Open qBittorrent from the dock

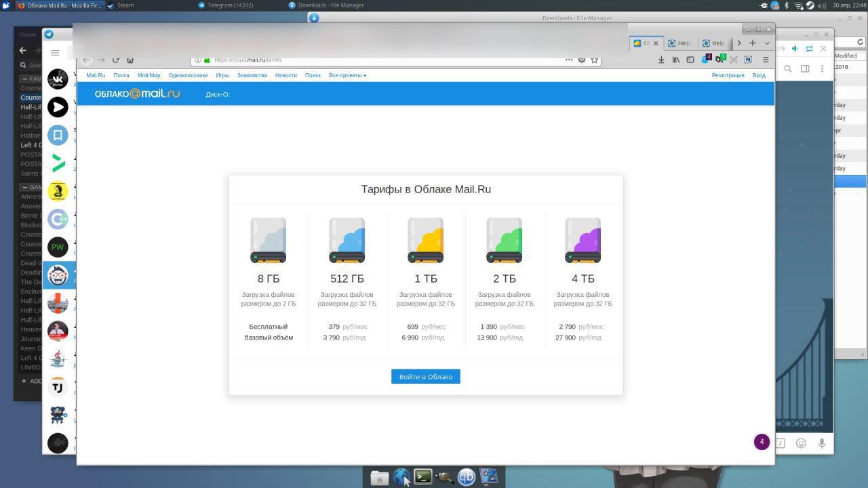467,477
